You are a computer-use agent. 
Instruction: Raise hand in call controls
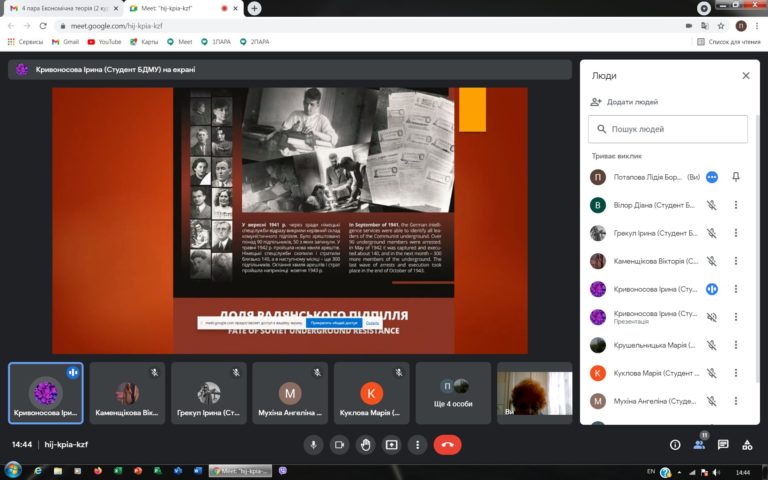coord(365,445)
